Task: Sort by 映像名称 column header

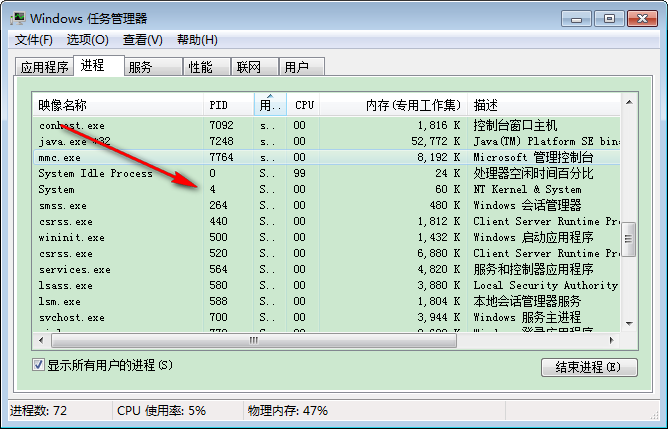Action: pos(118,105)
